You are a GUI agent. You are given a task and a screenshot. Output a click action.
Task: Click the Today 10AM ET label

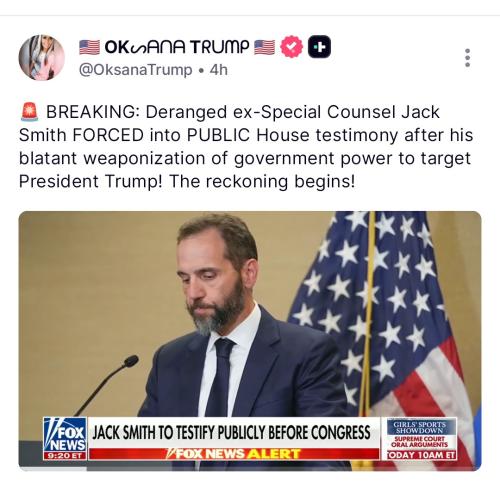click(421, 455)
